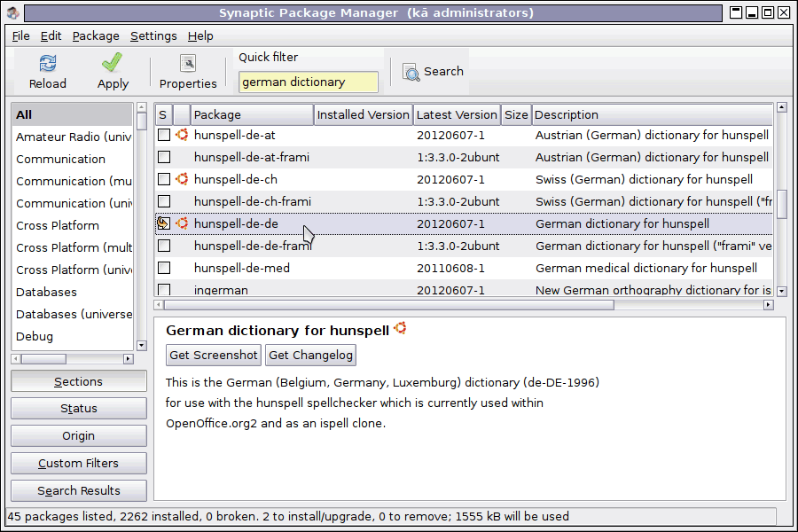This screenshot has width=798, height=532.
Task: Open the Edit menu
Action: (x=51, y=36)
